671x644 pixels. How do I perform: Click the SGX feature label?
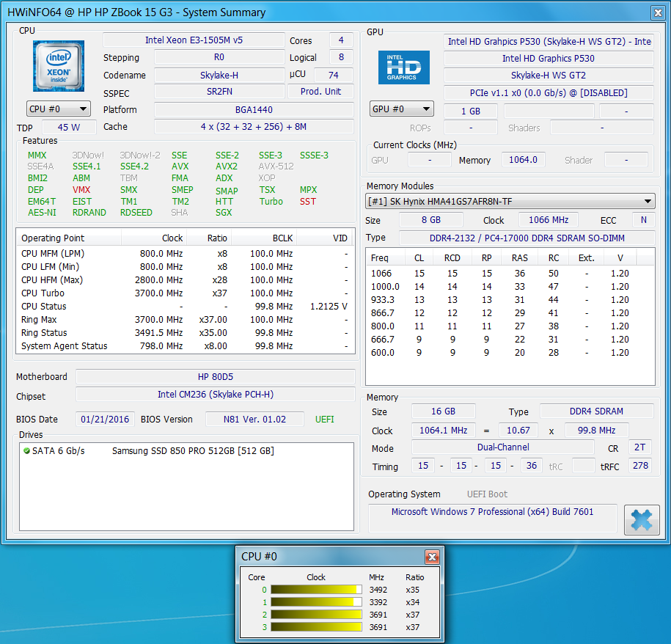224,212
